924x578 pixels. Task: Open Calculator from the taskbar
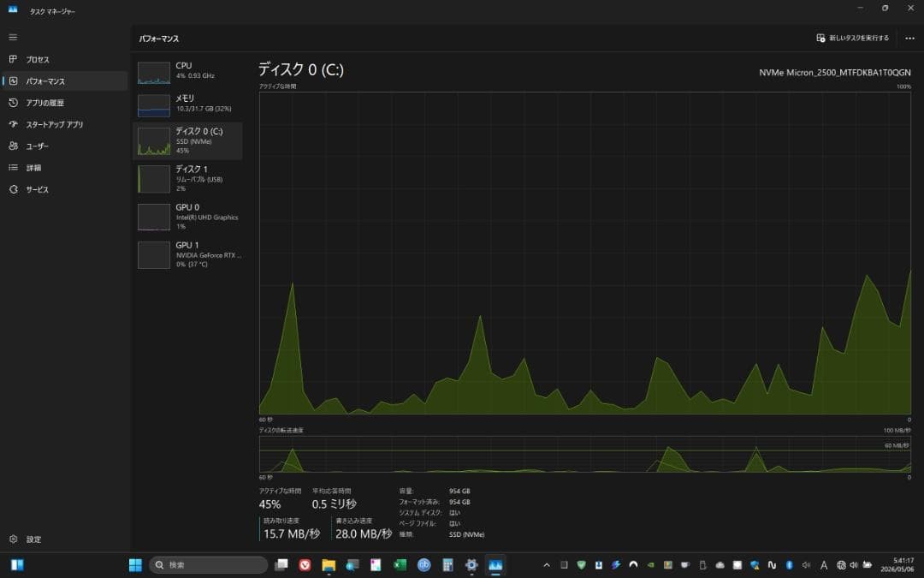pyautogui.click(x=447, y=565)
